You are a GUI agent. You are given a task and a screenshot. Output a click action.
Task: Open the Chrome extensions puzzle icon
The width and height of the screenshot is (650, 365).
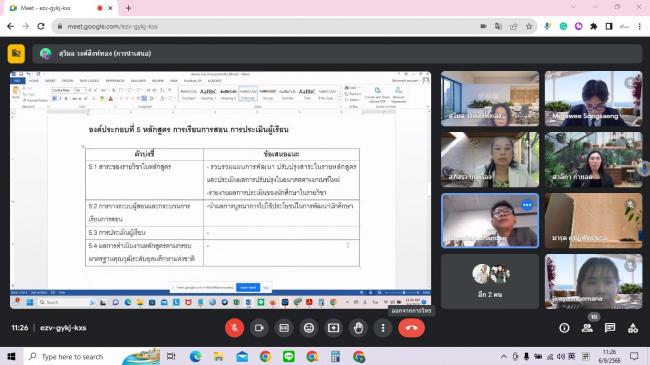[594, 27]
